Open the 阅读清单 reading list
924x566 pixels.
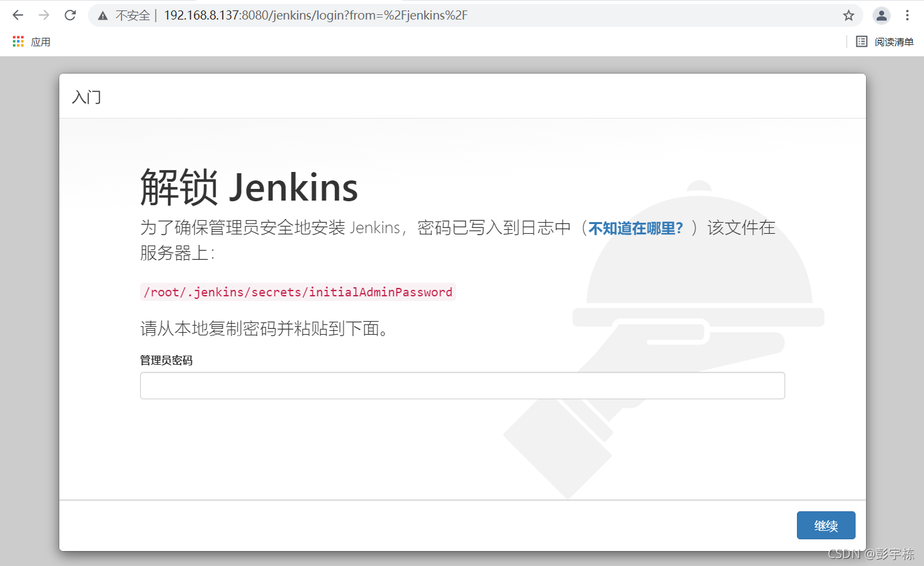point(885,42)
